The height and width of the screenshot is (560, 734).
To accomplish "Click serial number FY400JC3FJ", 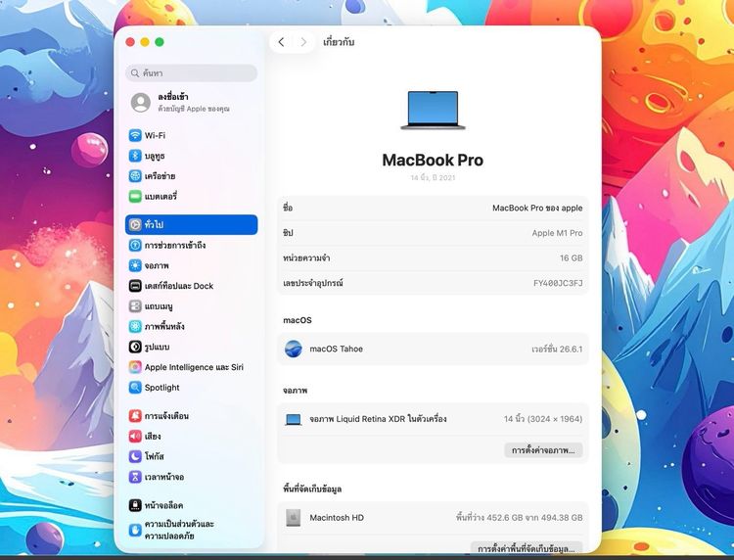I will [x=558, y=283].
